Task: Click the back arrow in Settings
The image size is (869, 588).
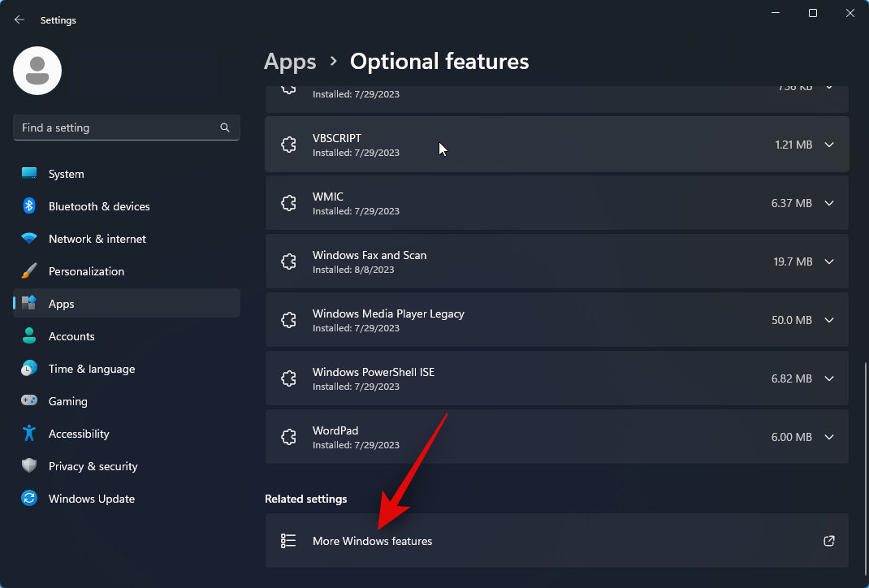Action: click(x=19, y=19)
